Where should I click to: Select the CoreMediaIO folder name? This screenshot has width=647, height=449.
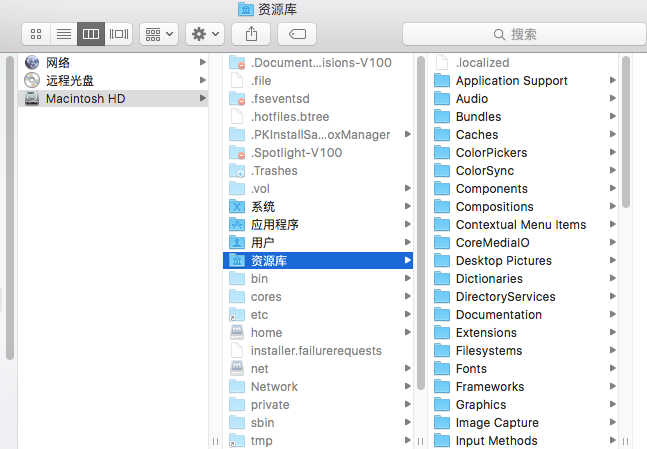[x=493, y=243]
